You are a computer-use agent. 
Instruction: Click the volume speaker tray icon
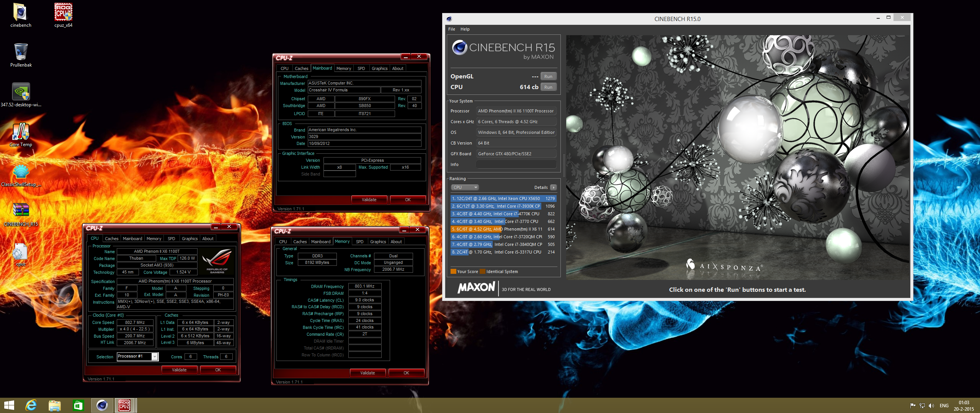931,406
